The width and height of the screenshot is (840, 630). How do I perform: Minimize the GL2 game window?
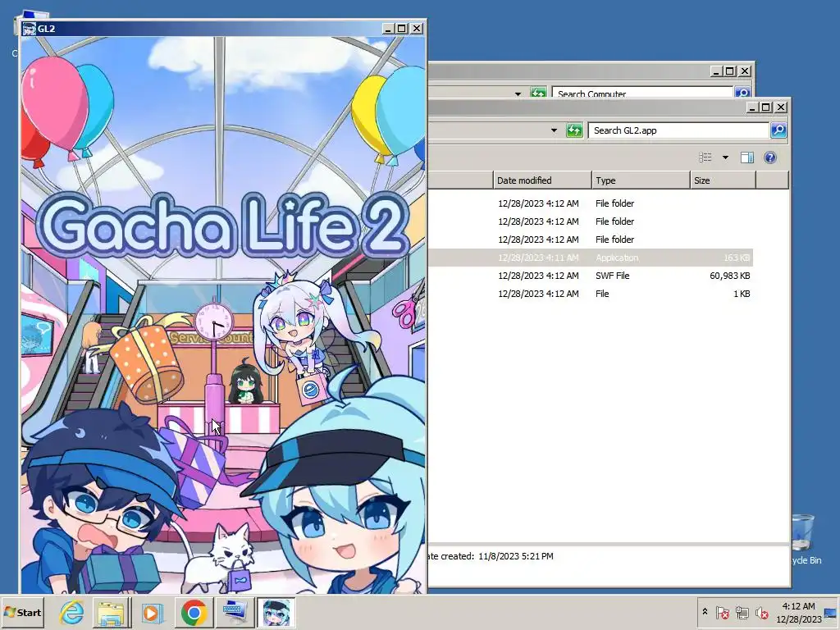pos(388,29)
